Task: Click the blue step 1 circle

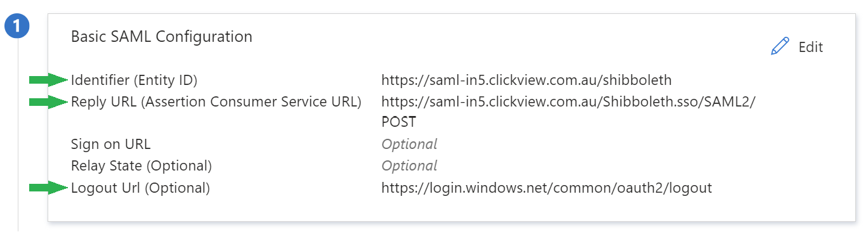Action: point(17,27)
